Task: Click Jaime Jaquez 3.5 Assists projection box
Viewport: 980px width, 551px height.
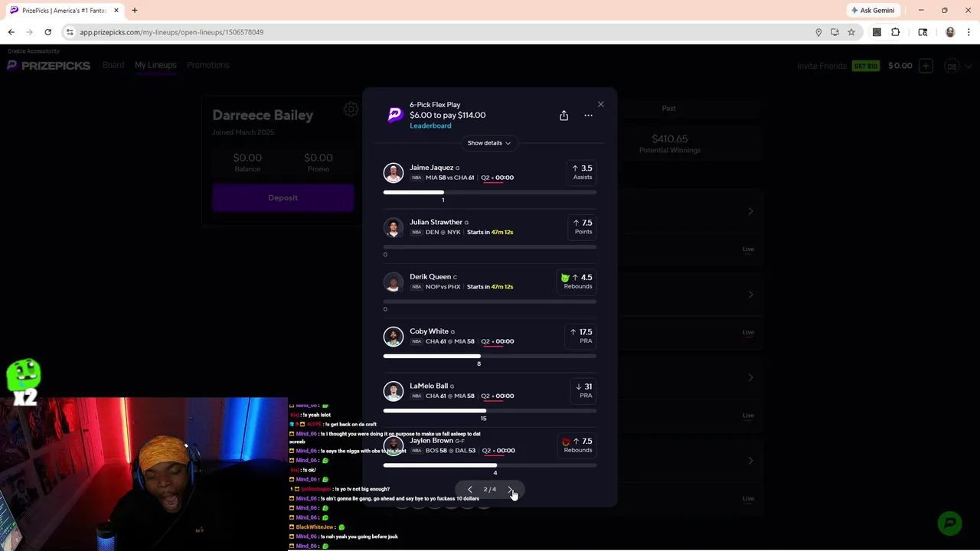Action: (581, 172)
